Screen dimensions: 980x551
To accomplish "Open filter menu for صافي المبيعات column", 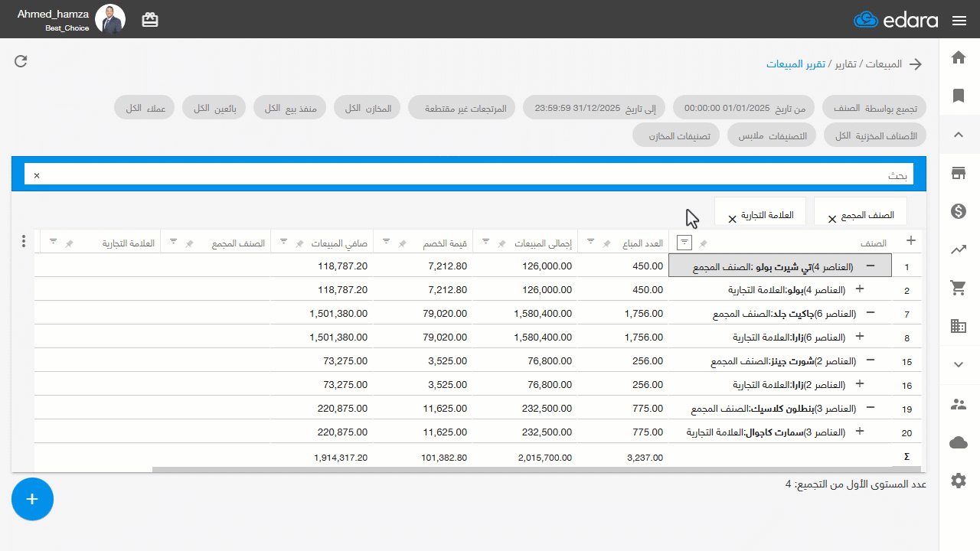I will 283,242.
